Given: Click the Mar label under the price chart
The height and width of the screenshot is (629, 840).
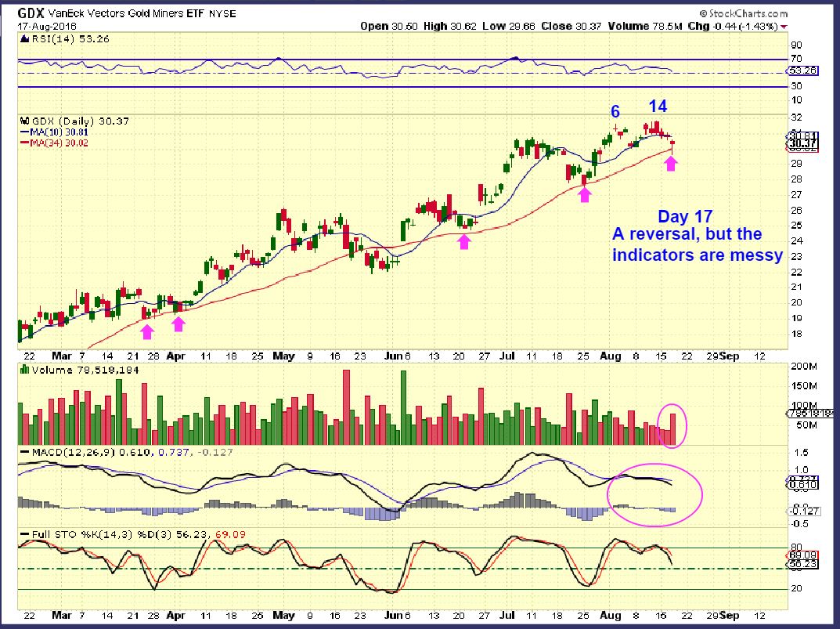Looking at the screenshot, I should coord(62,356).
